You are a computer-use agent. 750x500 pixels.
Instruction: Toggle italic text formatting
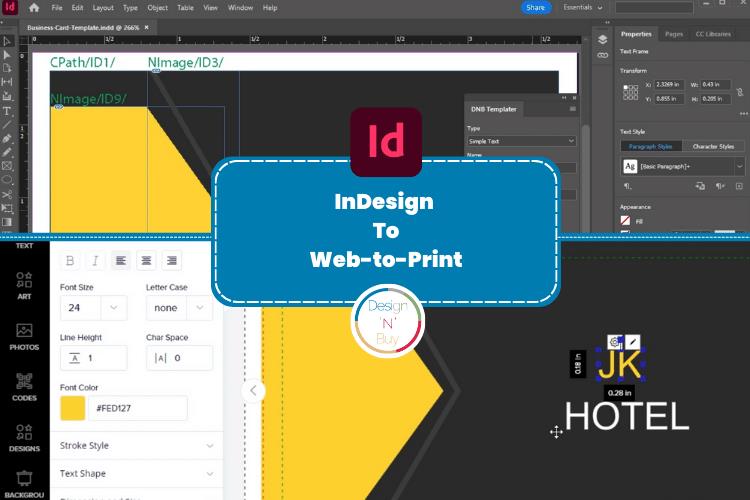(x=96, y=261)
